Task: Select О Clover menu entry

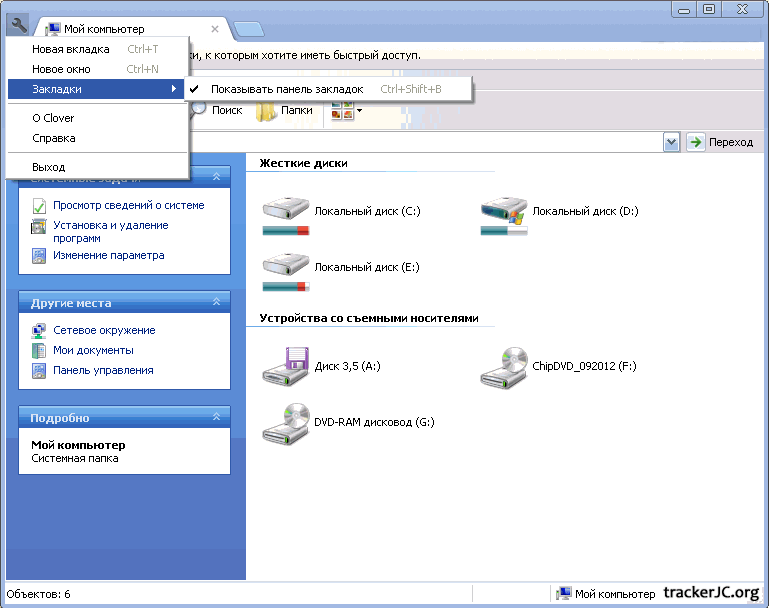Action: coord(53,118)
